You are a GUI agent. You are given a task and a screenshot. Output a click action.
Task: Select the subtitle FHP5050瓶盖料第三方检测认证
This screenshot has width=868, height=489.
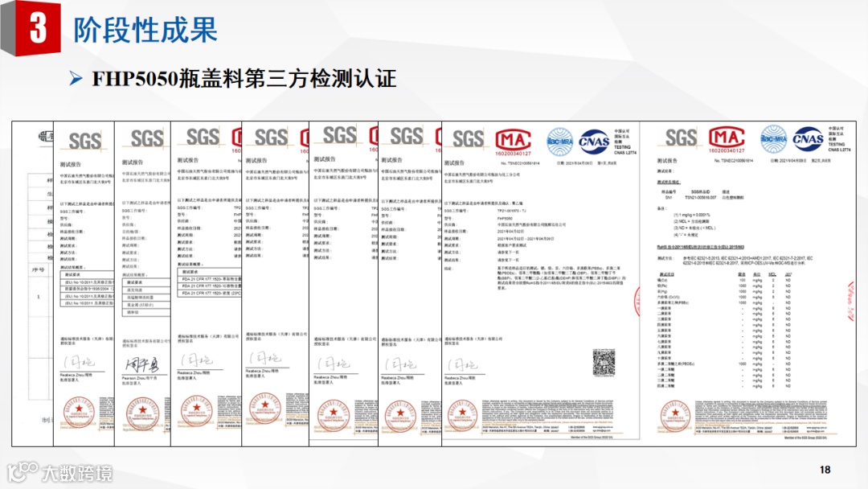[244, 79]
